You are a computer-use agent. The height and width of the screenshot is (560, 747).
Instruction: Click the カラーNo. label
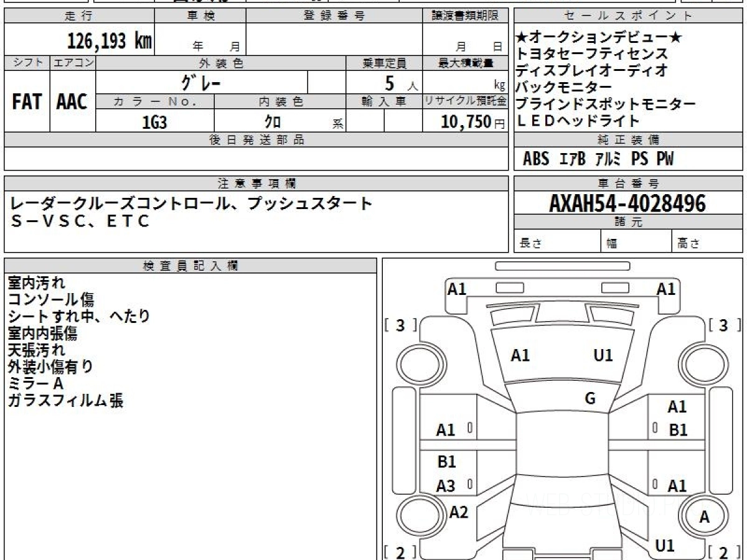pos(155,103)
